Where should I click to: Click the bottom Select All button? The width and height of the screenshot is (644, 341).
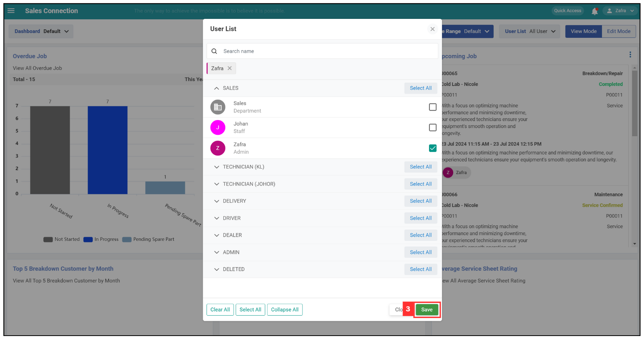pyautogui.click(x=250, y=310)
